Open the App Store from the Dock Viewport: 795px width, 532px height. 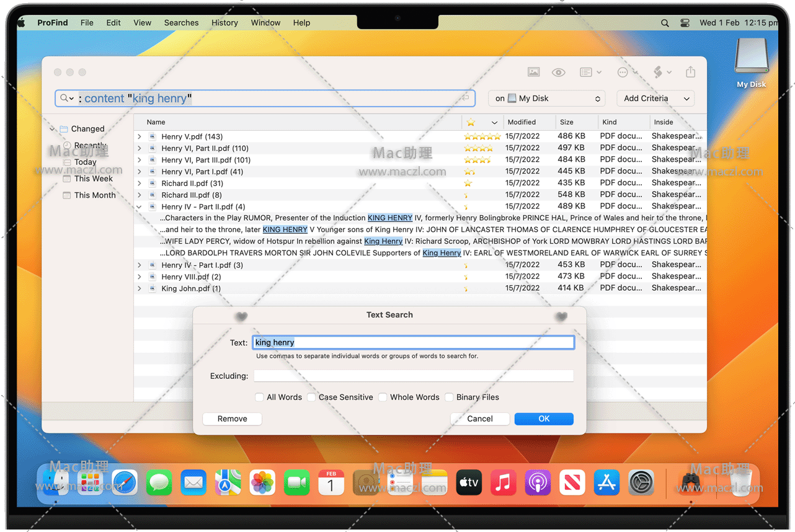click(606, 482)
